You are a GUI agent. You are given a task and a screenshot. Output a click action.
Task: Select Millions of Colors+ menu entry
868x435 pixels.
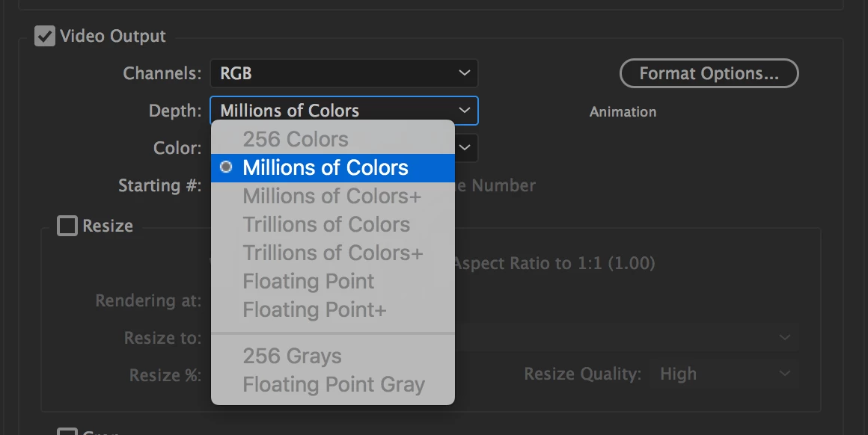click(x=331, y=196)
